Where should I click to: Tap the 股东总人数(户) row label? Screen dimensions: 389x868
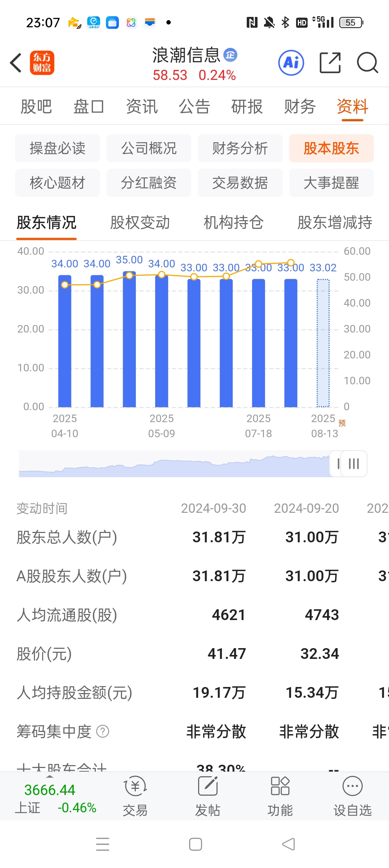tap(67, 537)
